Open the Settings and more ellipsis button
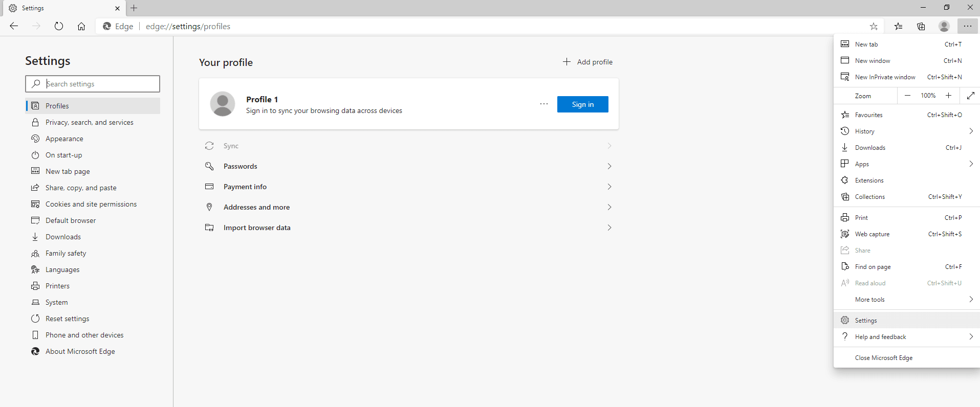The height and width of the screenshot is (407, 980). (x=967, y=27)
